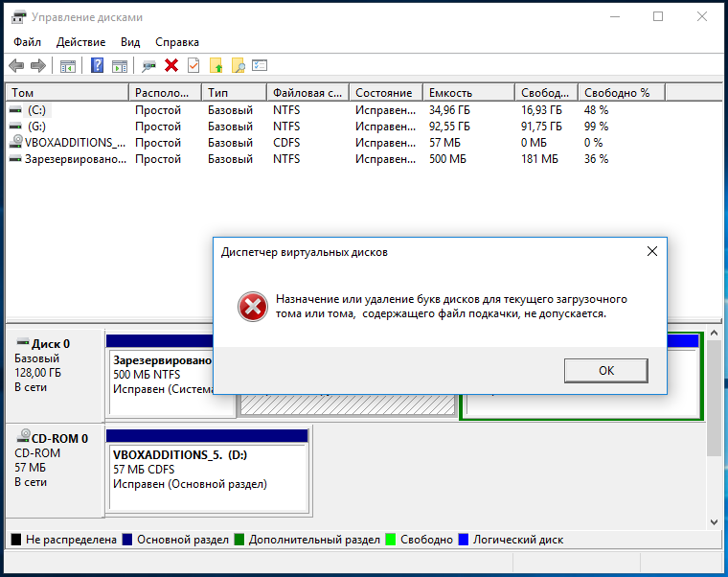Click the Диск 0 drive icon
This screenshot has height=577, width=728.
click(x=22, y=342)
